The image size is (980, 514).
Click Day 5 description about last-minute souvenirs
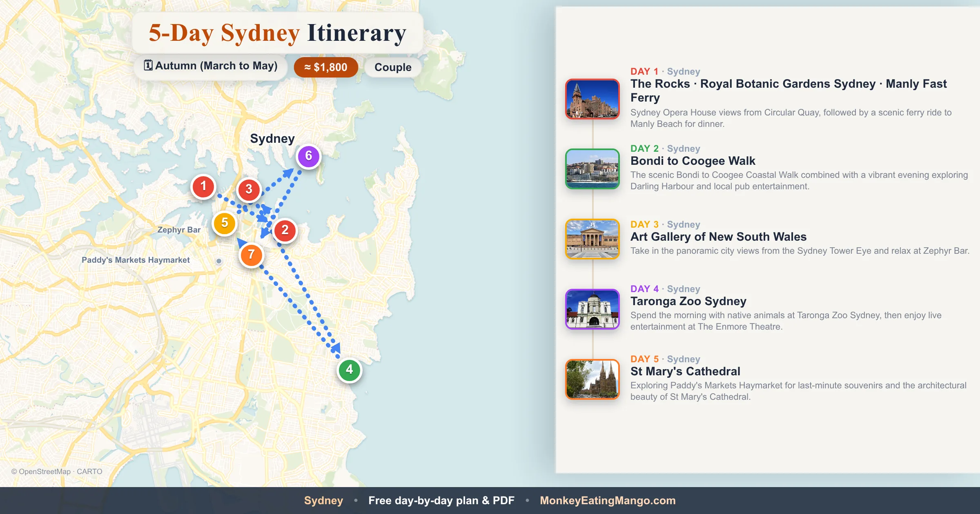click(798, 391)
